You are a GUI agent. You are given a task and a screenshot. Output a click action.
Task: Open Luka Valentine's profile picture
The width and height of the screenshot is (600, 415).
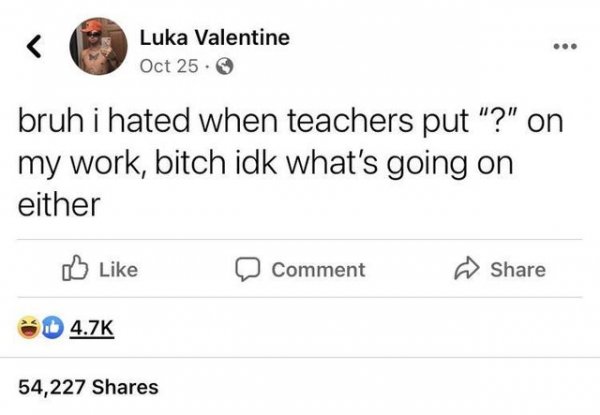point(98,46)
